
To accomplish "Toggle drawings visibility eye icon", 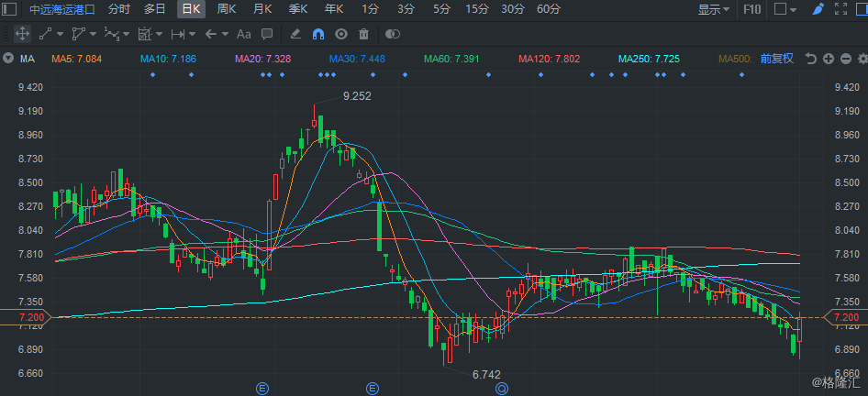I will (341, 34).
